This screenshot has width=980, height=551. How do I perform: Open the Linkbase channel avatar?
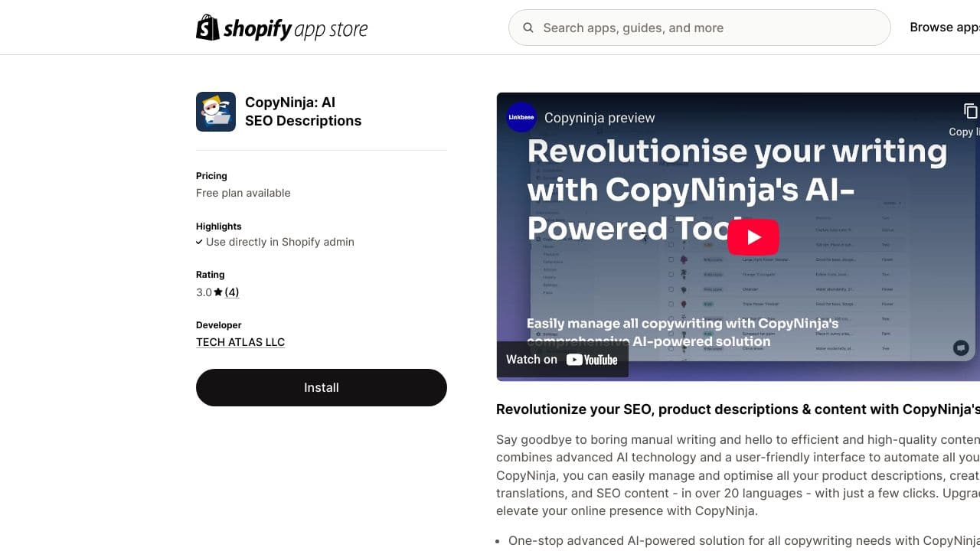pyautogui.click(x=521, y=117)
